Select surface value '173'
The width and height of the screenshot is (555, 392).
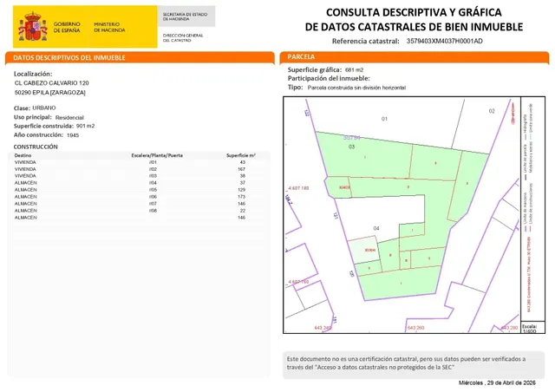[x=242, y=197]
